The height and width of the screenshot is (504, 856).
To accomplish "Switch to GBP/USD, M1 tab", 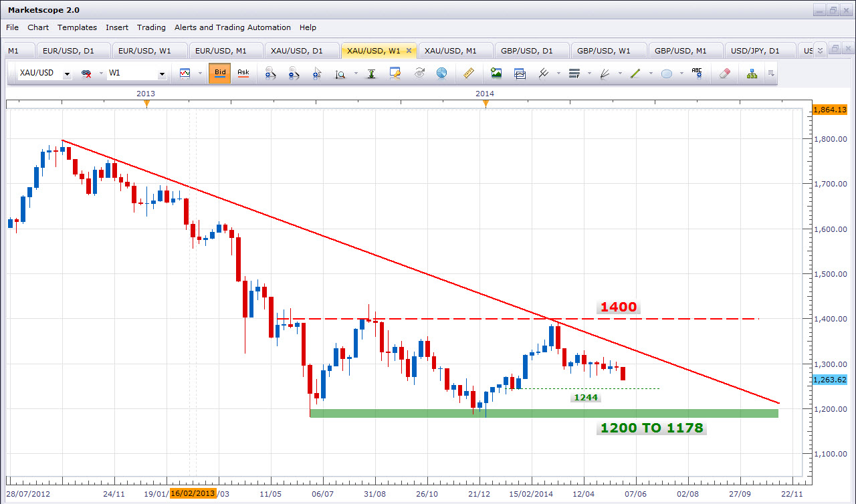I will [x=685, y=51].
